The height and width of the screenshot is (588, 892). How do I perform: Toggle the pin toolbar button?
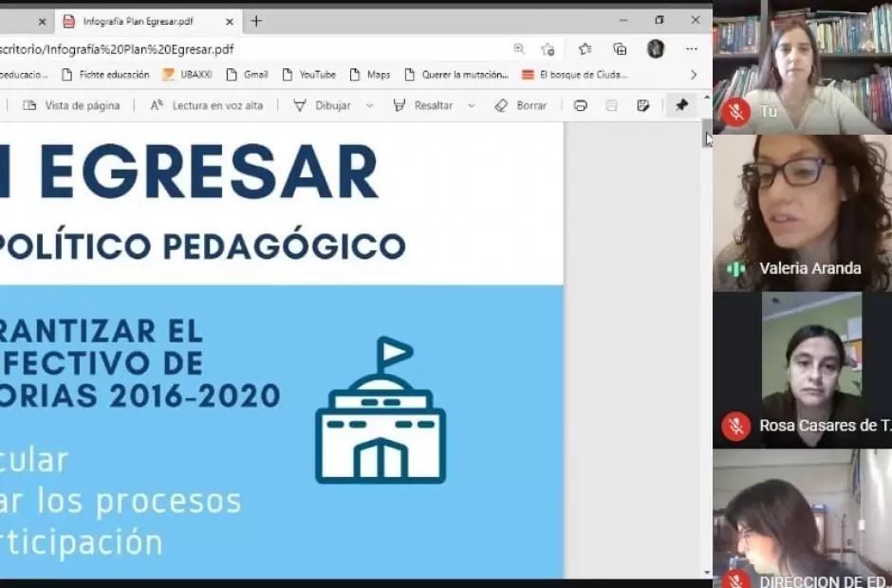(681, 105)
